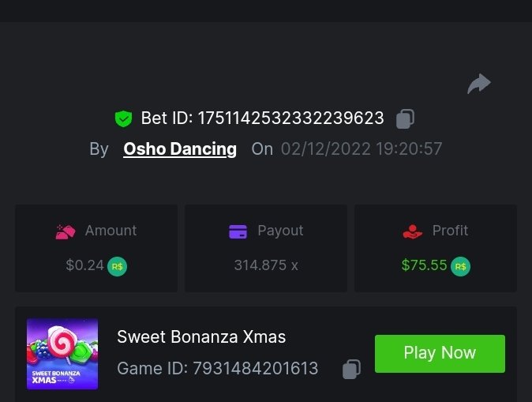
Task: Click the Profit label text
Action: tap(450, 231)
